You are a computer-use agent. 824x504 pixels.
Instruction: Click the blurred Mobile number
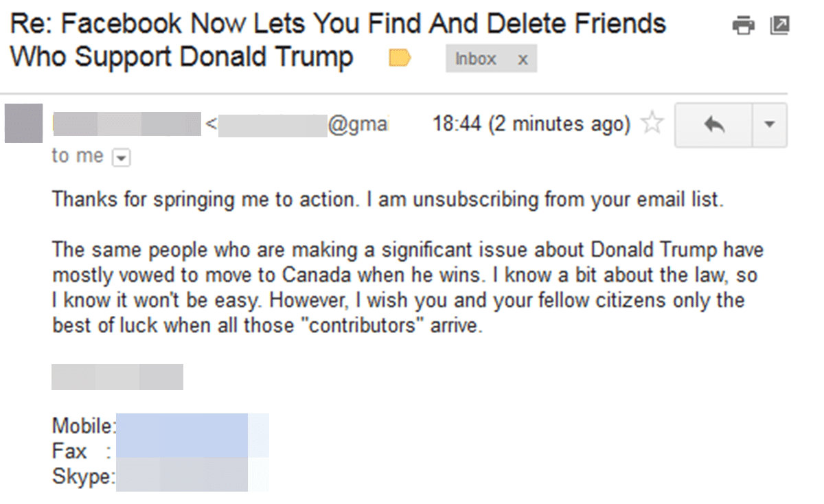coord(181,425)
